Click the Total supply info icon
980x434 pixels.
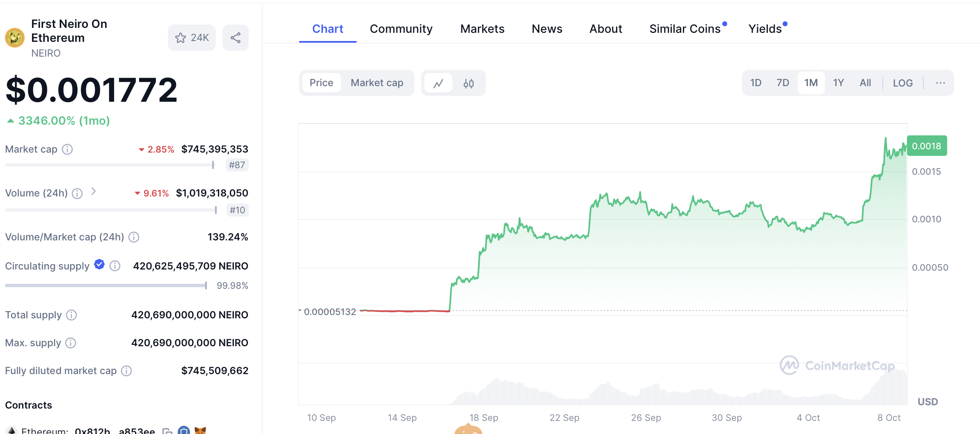coord(71,315)
